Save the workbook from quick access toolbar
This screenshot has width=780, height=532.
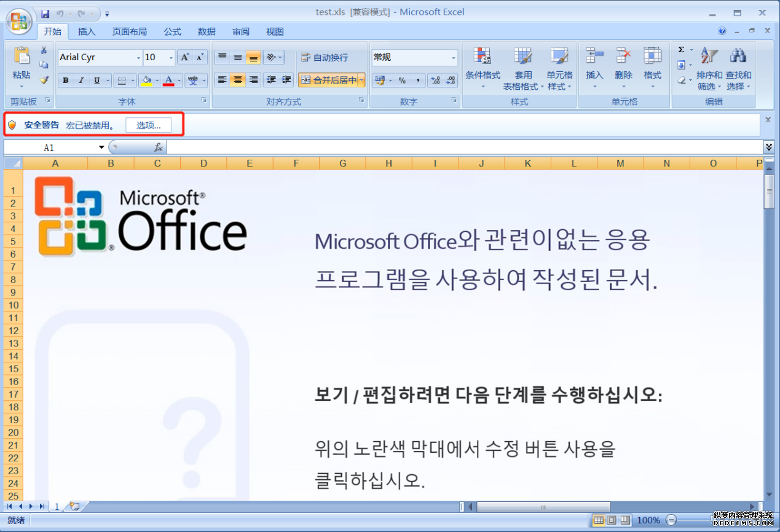(x=45, y=14)
